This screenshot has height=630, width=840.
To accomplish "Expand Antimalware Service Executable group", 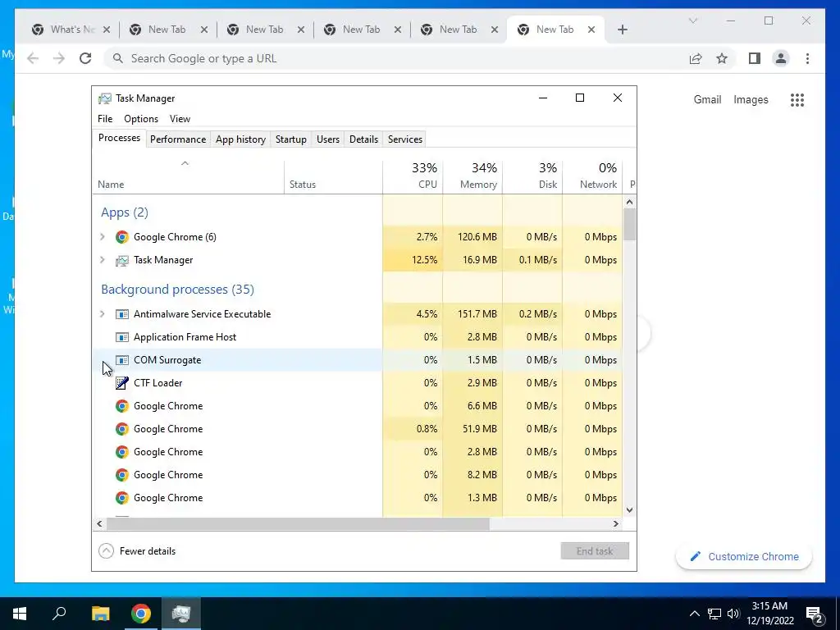I will [103, 314].
